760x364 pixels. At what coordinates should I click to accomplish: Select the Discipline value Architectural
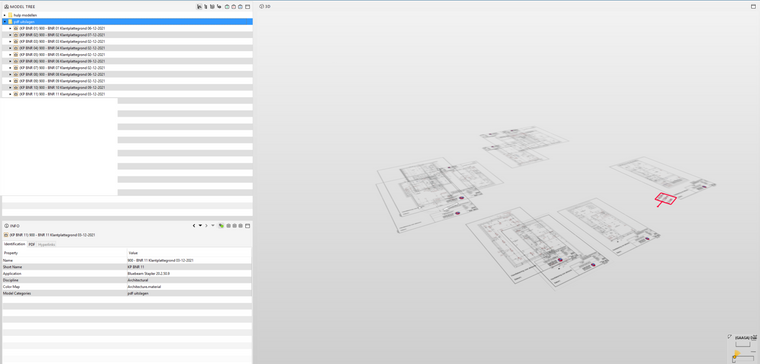point(138,280)
